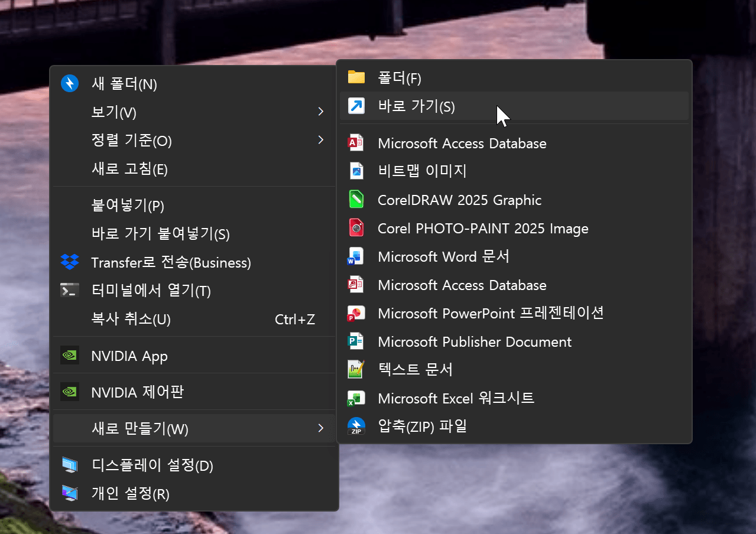Screen dimensions: 756x534
Task: Select Transfer로 전송(Business) entry
Action: 194,262
